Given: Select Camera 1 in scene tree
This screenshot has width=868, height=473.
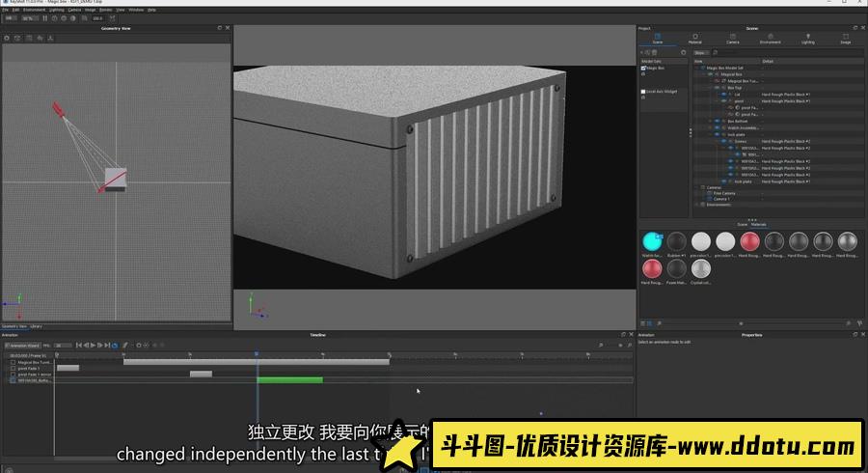Looking at the screenshot, I should click(x=721, y=199).
